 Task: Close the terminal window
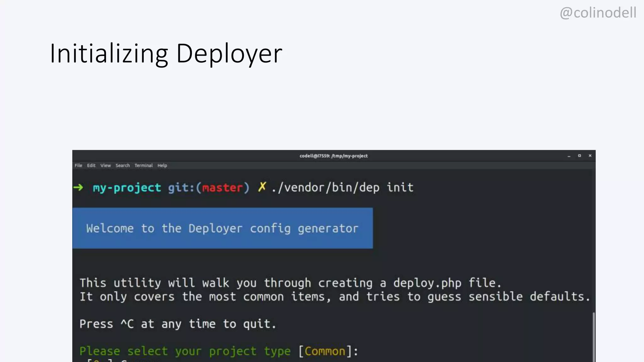click(x=590, y=156)
